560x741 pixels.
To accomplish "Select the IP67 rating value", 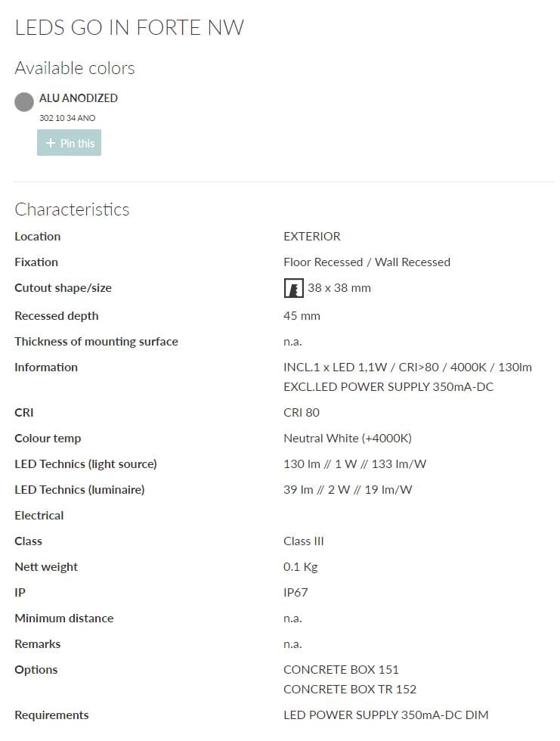I will coord(295,592).
